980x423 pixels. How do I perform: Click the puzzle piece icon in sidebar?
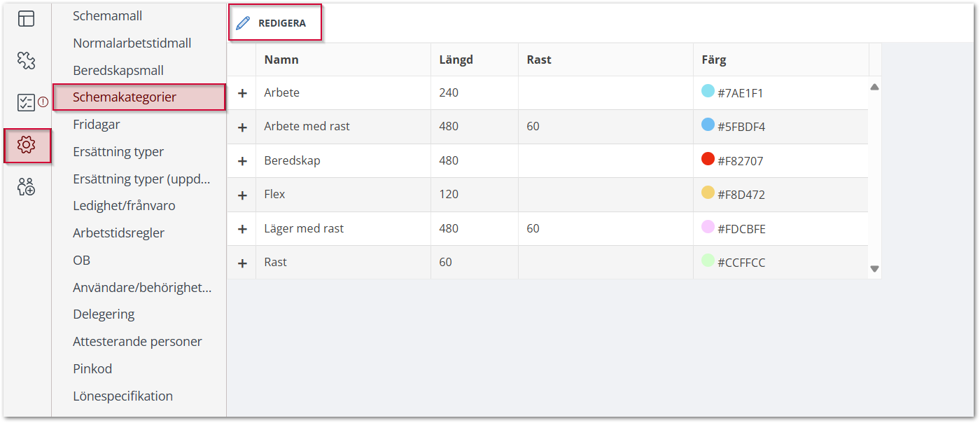[26, 60]
